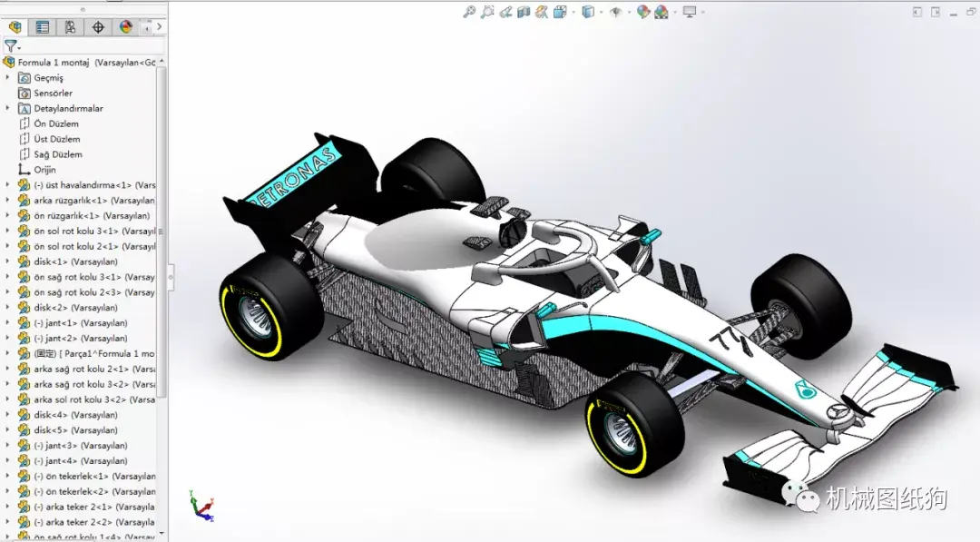980x542 pixels.
Task: Select arka sağ rot kolu 3<2>
Action: [86, 384]
